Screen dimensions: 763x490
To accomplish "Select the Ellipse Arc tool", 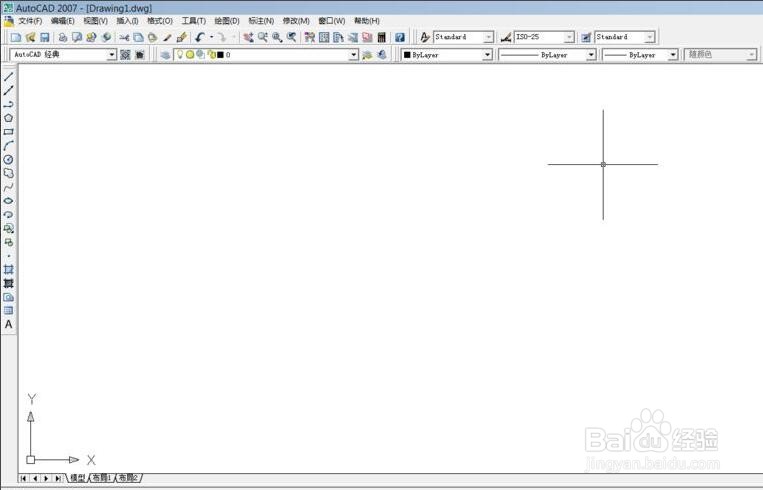I will coord(8,215).
